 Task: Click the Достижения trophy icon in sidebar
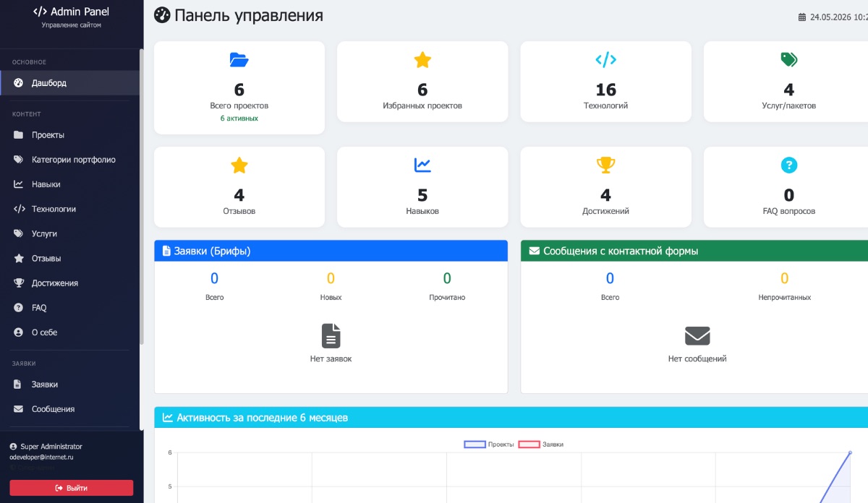click(x=18, y=283)
